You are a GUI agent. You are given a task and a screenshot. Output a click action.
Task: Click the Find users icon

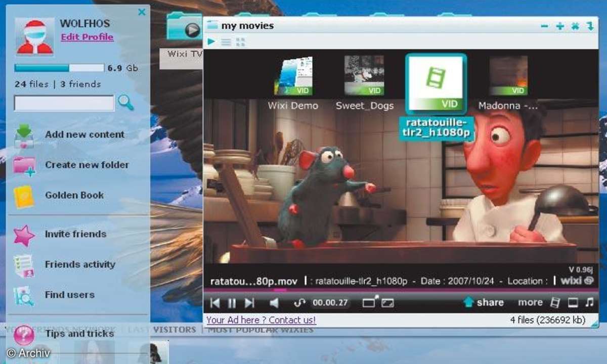coord(24,296)
